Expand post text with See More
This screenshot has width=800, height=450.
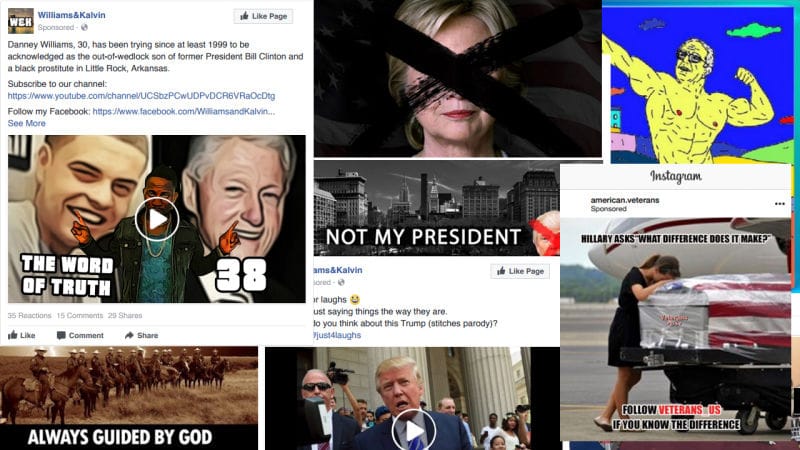(x=27, y=123)
